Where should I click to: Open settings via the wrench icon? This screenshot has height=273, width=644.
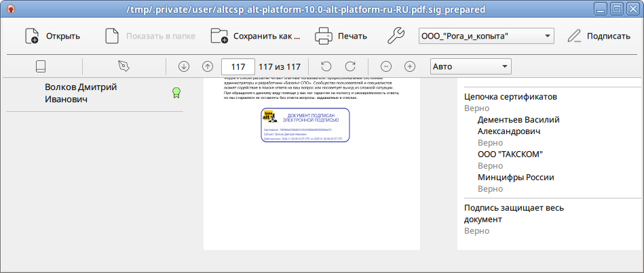(x=396, y=36)
